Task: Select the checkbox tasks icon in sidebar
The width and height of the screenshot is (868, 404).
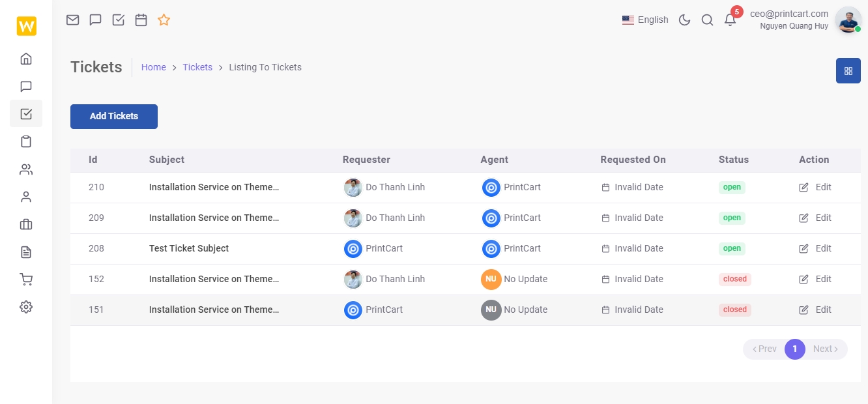Action: (x=26, y=113)
